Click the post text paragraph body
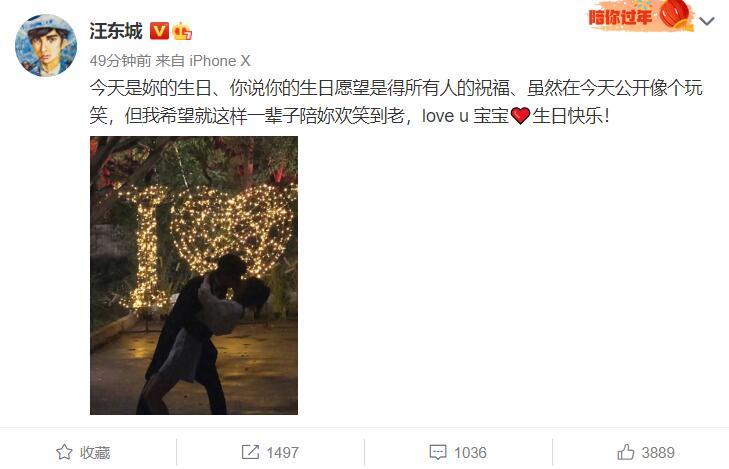 click(x=396, y=102)
